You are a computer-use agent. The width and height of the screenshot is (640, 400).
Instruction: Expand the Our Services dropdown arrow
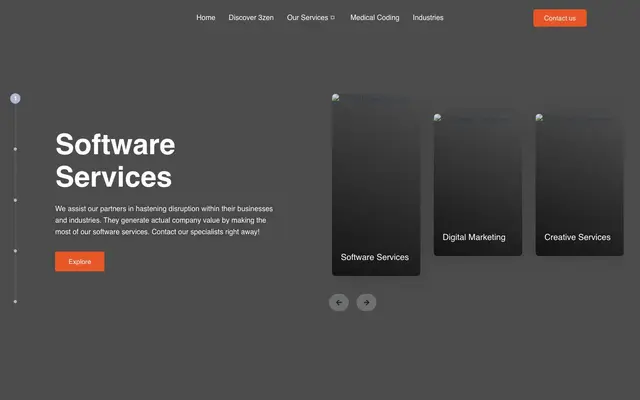point(333,18)
